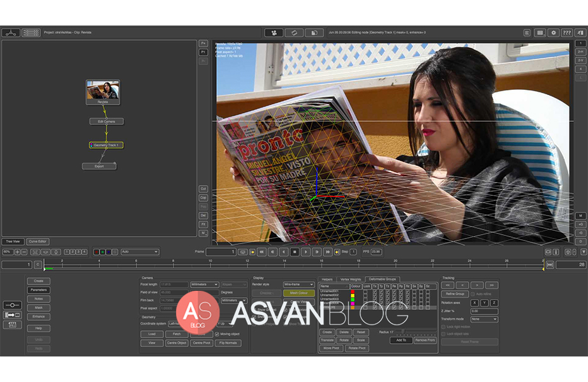Toggle the green channel display
This screenshot has height=382, width=588.
103,252
